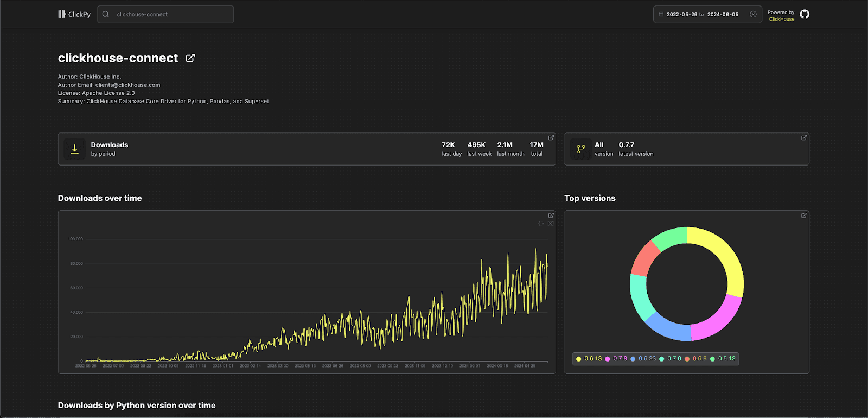The height and width of the screenshot is (418, 868).
Task: Open Top versions chart external link icon
Action: (804, 216)
